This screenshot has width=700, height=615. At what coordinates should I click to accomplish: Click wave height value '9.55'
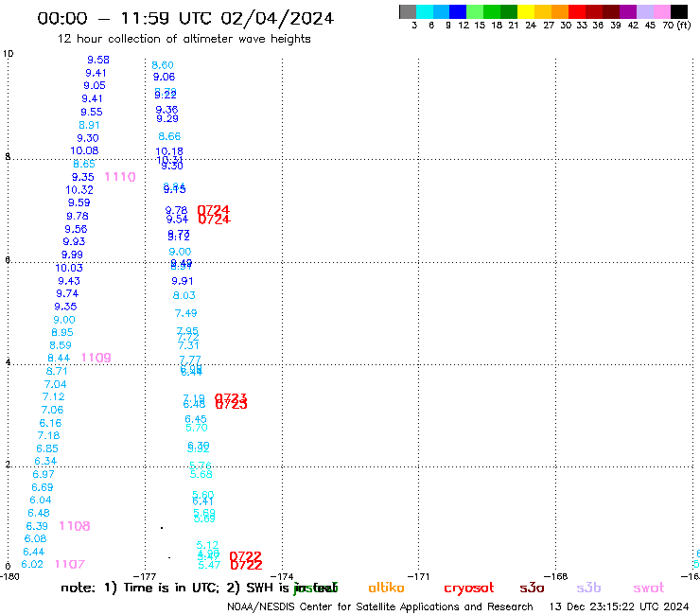(92, 112)
